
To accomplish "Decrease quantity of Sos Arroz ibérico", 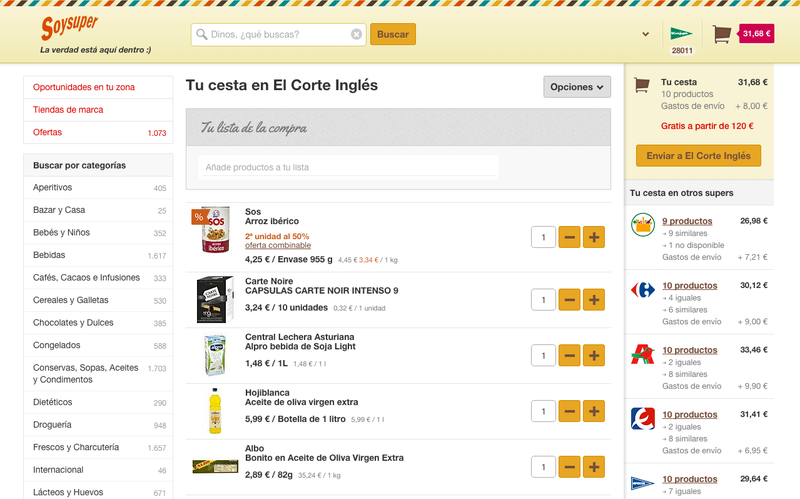I will (569, 237).
